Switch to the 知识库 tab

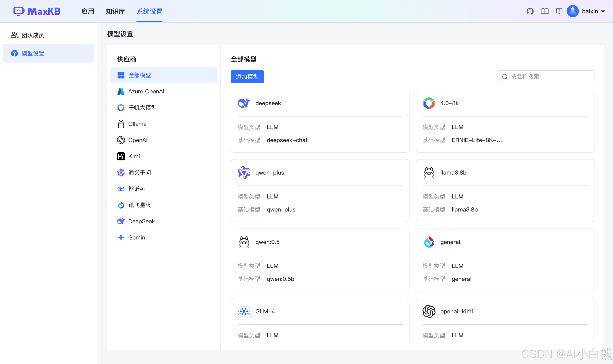(115, 11)
